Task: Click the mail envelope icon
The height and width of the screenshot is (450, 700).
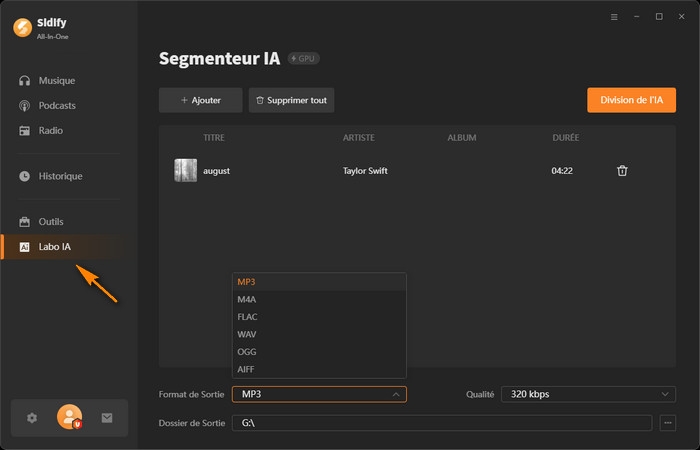Action: click(107, 418)
